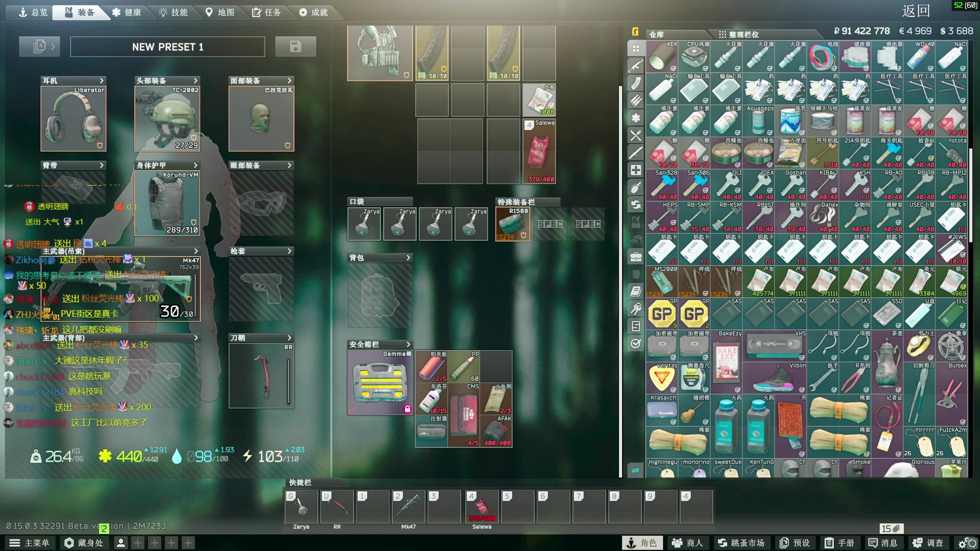Expand the 安全箱栏 secure container arrow
980x551 pixels.
(408, 344)
